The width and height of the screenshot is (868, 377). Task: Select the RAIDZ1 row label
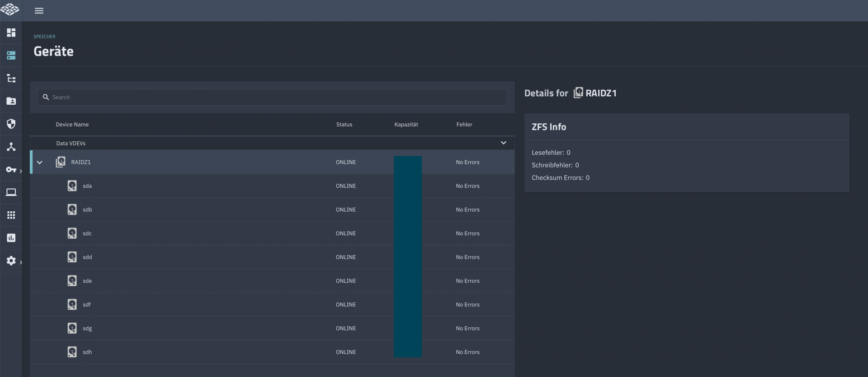point(81,162)
